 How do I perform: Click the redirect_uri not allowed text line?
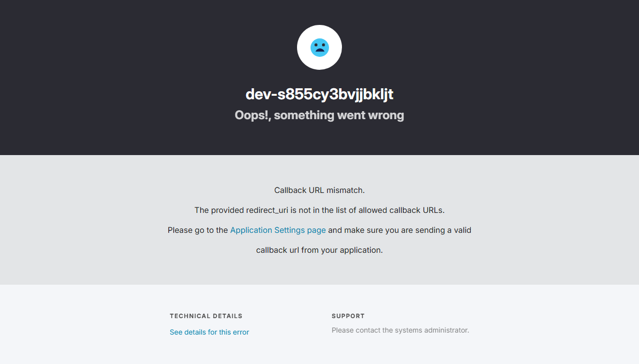pyautogui.click(x=319, y=210)
